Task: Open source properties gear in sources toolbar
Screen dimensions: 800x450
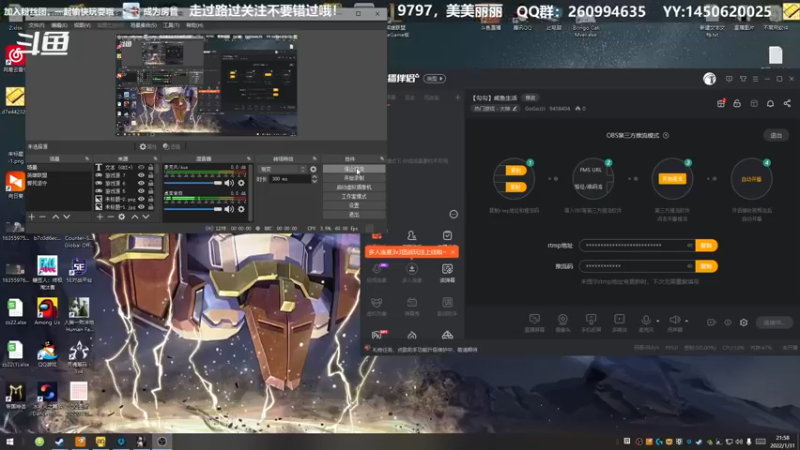Action: point(121,217)
